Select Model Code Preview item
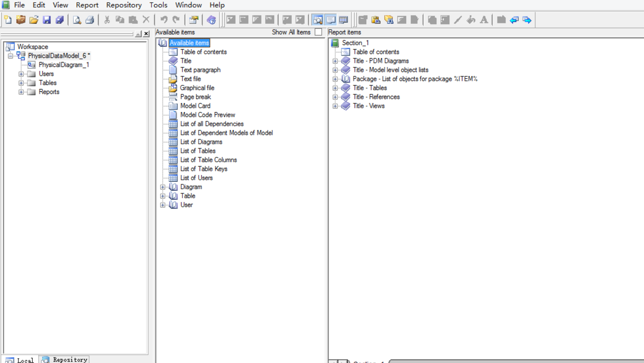Image resolution: width=644 pixels, height=363 pixels. [208, 115]
